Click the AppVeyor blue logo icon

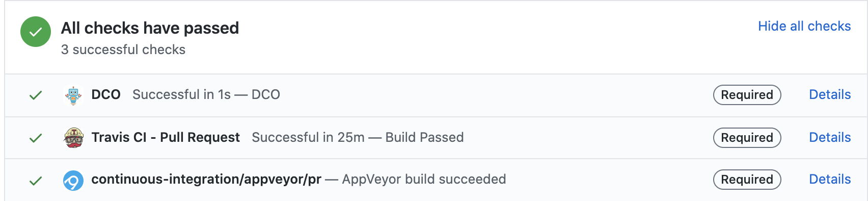point(73,181)
